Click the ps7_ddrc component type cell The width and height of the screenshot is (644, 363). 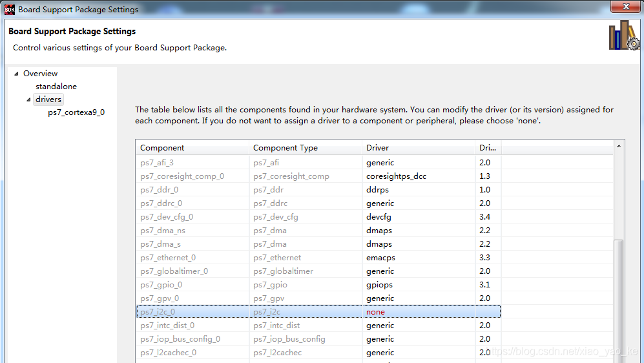[306, 203]
